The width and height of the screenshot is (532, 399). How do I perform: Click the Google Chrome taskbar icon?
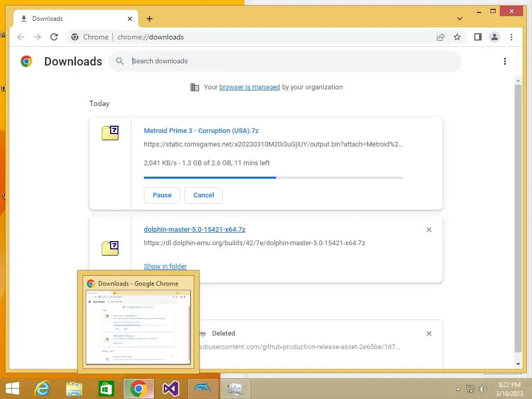click(138, 389)
